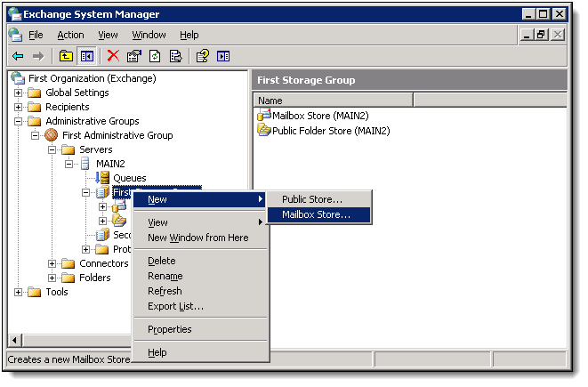Collapse the First Storage Group node
This screenshot has height=387, width=588.
86,192
